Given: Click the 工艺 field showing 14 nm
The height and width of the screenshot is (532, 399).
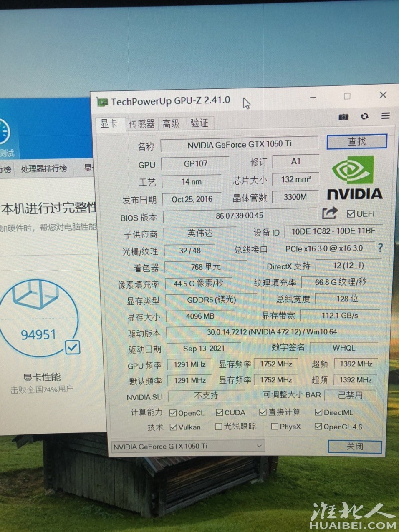Looking at the screenshot, I should (191, 181).
